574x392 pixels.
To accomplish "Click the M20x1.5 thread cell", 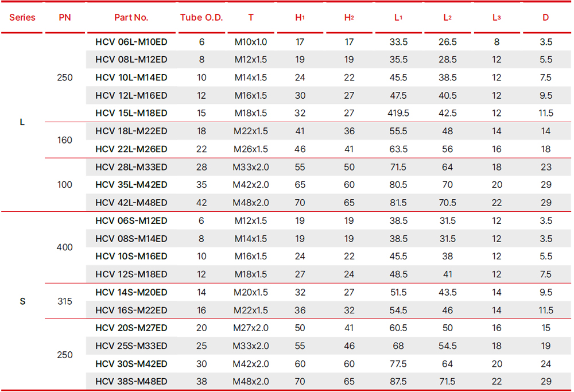I will click(251, 293).
